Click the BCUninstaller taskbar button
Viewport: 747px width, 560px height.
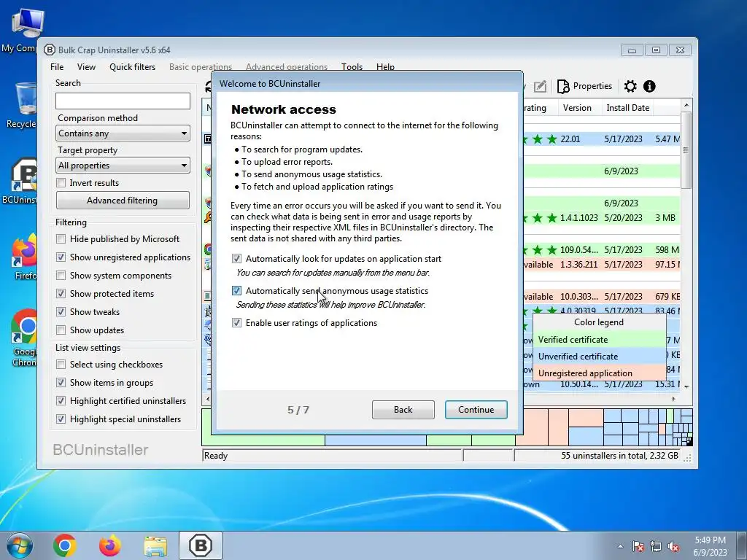point(201,545)
